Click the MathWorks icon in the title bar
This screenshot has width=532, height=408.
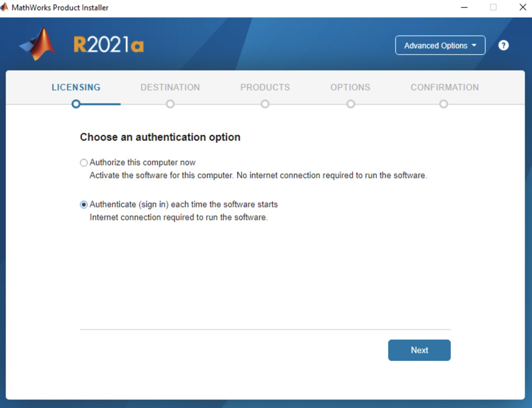coord(5,7)
